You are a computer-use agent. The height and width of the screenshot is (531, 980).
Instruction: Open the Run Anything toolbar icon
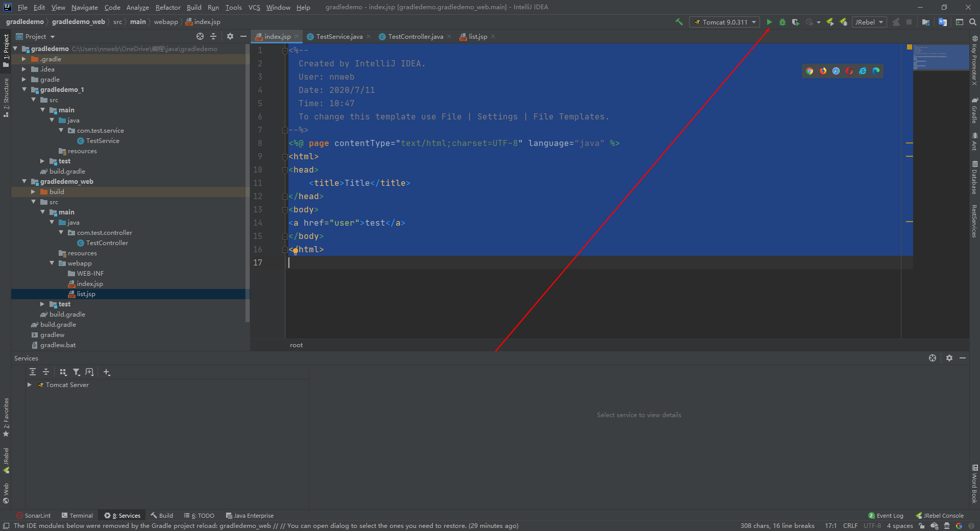(960, 22)
